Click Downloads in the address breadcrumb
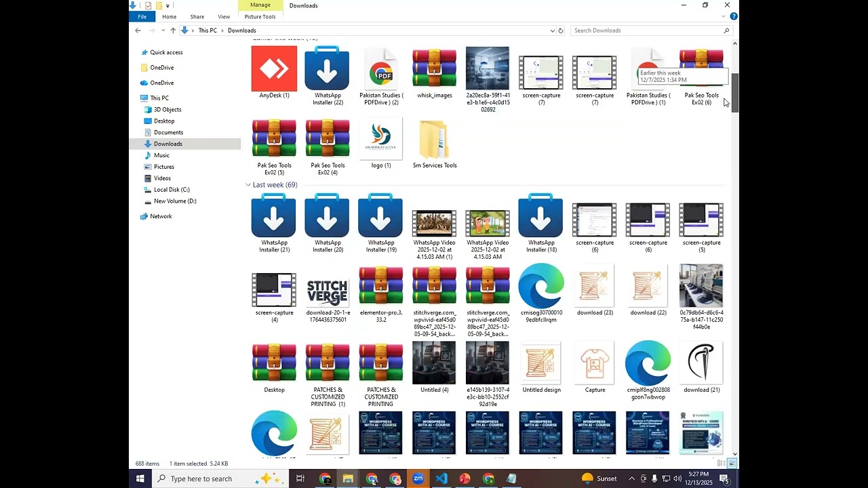Screen dimensions: 868x488 point(242,30)
